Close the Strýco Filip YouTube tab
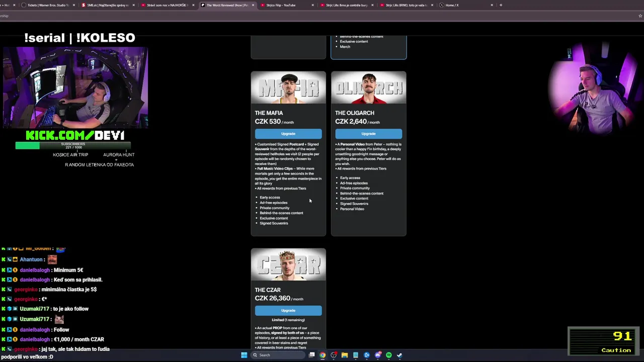This screenshot has width=644, height=362. pos(312,5)
